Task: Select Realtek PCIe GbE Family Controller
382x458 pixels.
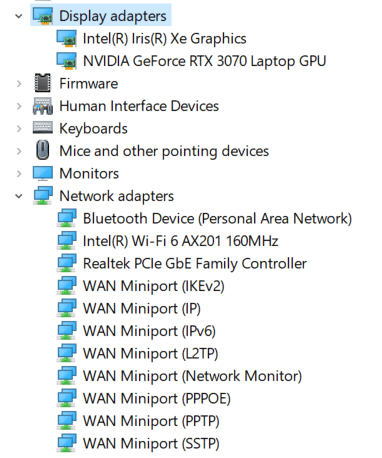Action: pos(195,264)
